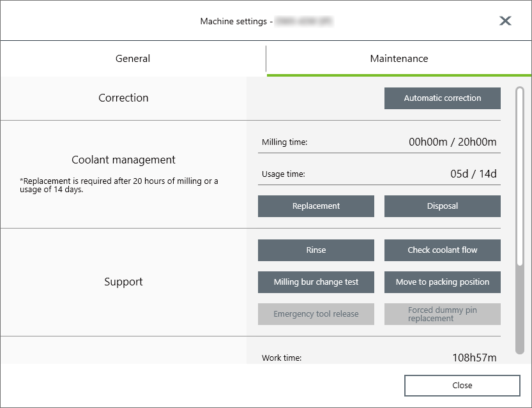Click Forced dummy pin replacement
Image resolution: width=532 pixels, height=408 pixels.
[x=442, y=314]
